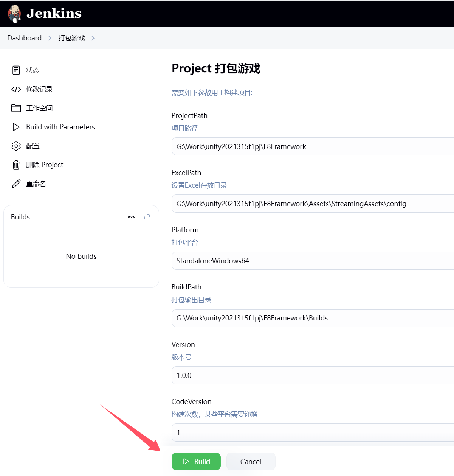Screen dimensions: 454x476
Task: Expand chevron after Dashboard breadcrumb
Action: click(x=50, y=38)
